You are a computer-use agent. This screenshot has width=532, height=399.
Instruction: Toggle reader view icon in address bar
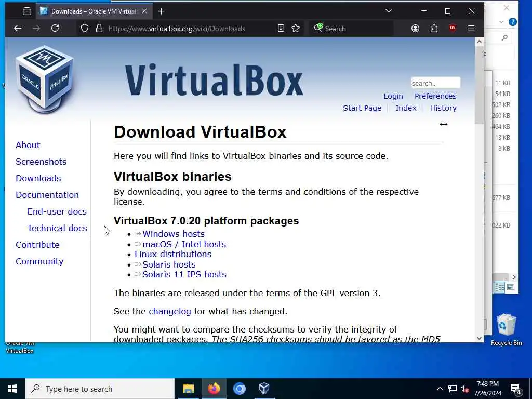tap(281, 29)
